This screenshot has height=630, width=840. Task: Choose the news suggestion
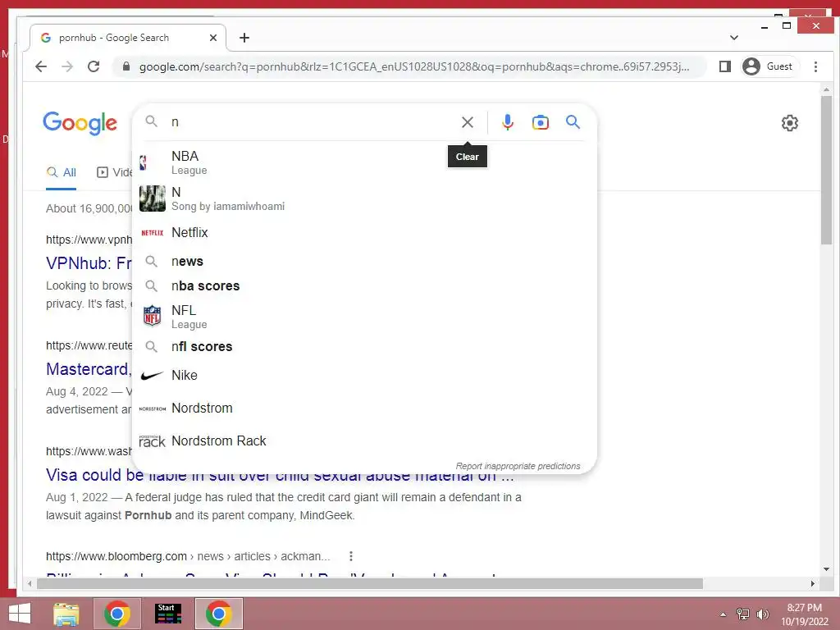(x=364, y=262)
